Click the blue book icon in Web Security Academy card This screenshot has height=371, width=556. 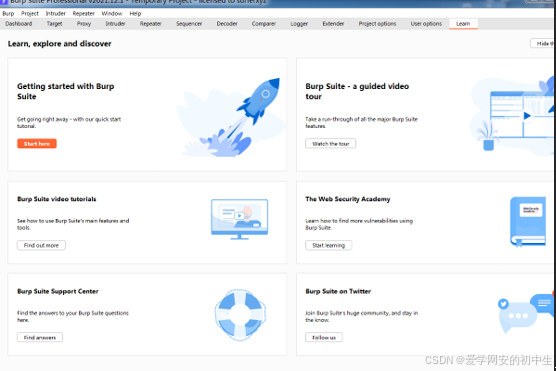coord(528,221)
